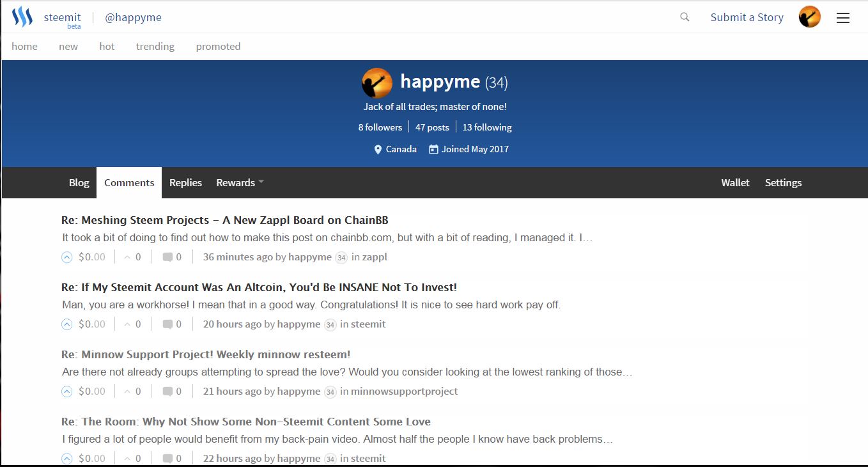Image resolution: width=868 pixels, height=467 pixels.
Task: Open Re: The Room title
Action: pos(246,422)
